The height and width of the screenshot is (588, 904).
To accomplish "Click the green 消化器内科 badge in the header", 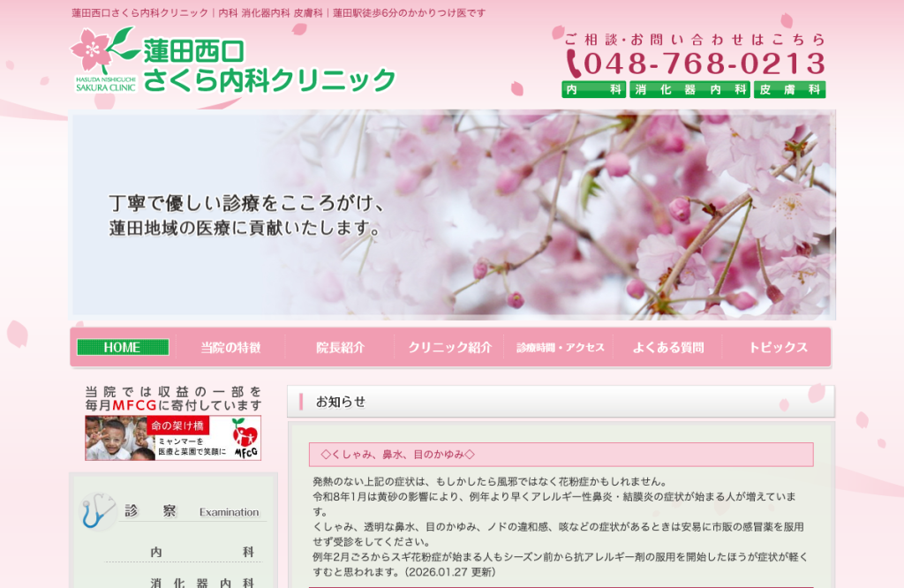I will [689, 89].
